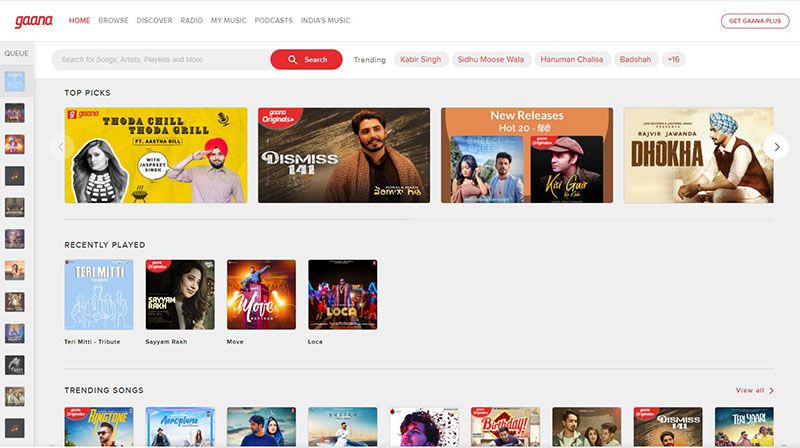Select the Badshah trending tag
Viewport: 800px width, 448px height.
[x=636, y=60]
